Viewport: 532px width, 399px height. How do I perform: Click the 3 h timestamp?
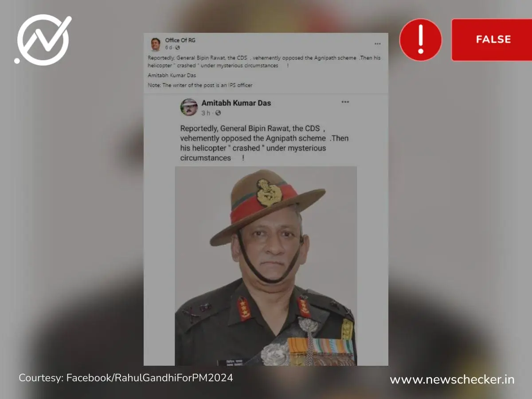[x=206, y=113]
